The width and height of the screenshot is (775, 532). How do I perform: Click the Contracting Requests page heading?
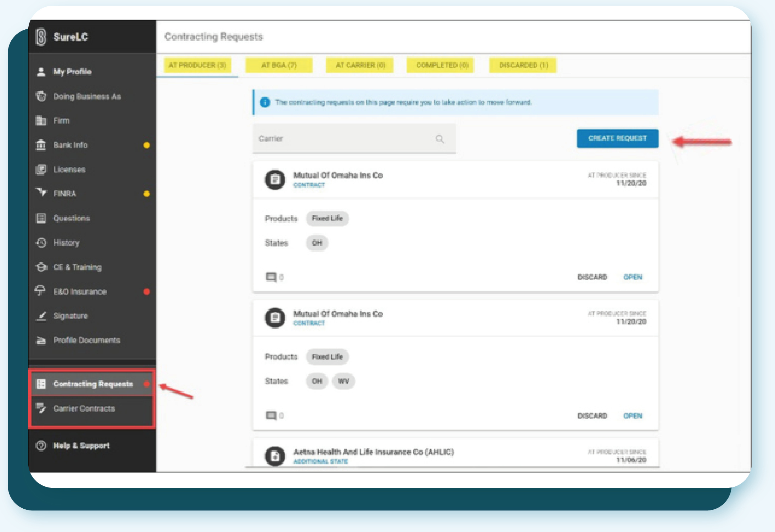[214, 36]
